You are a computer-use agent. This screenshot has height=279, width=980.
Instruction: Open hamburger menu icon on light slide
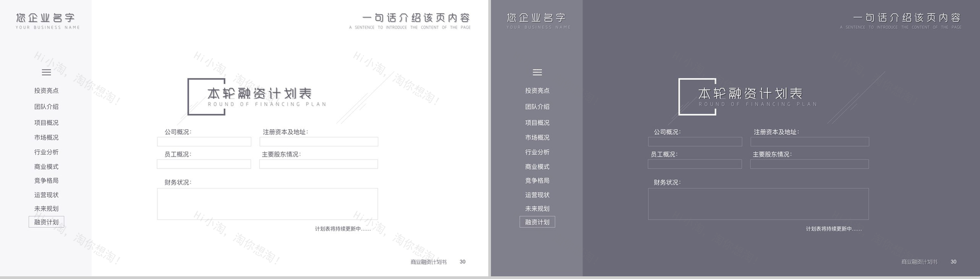pyautogui.click(x=46, y=72)
